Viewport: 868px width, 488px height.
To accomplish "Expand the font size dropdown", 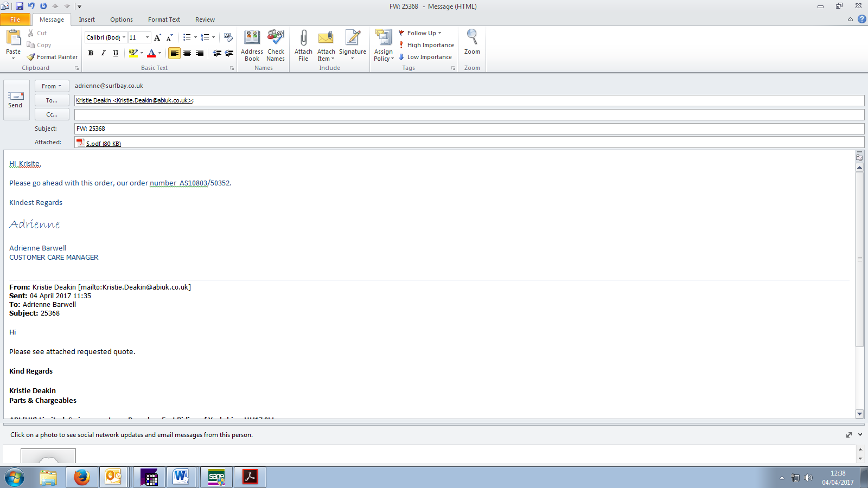I will click(x=147, y=37).
